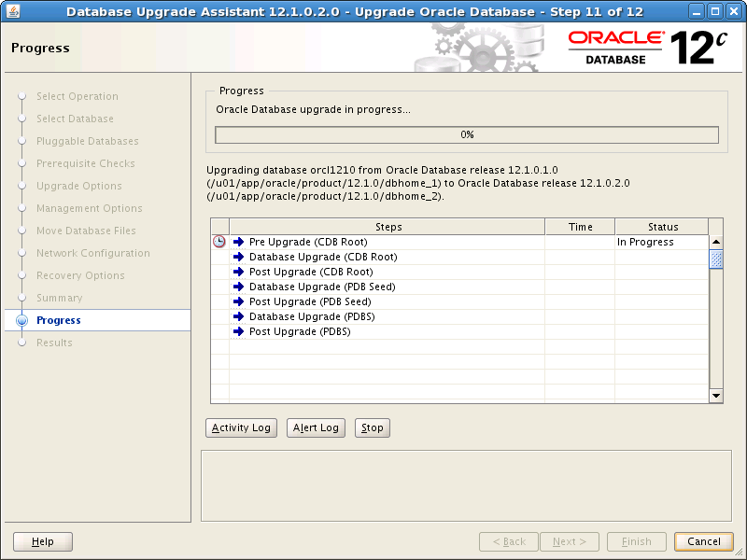Click the steps table scrollbar thumb

(716, 259)
